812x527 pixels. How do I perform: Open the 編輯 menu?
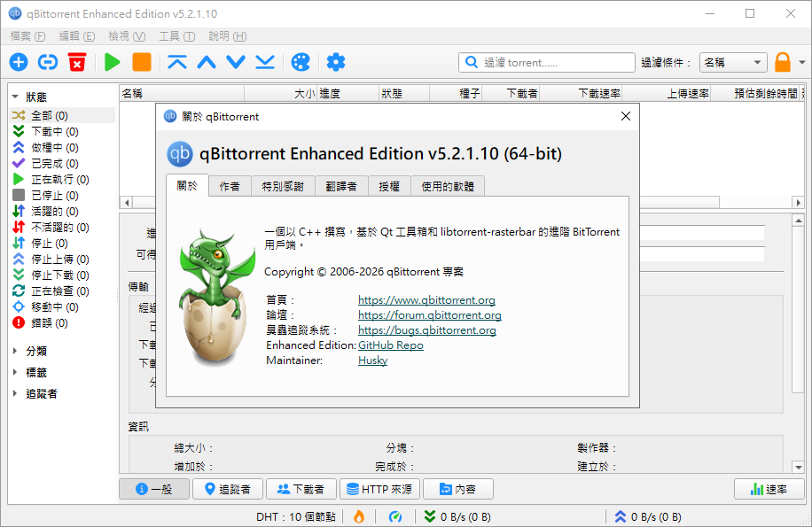coord(76,36)
